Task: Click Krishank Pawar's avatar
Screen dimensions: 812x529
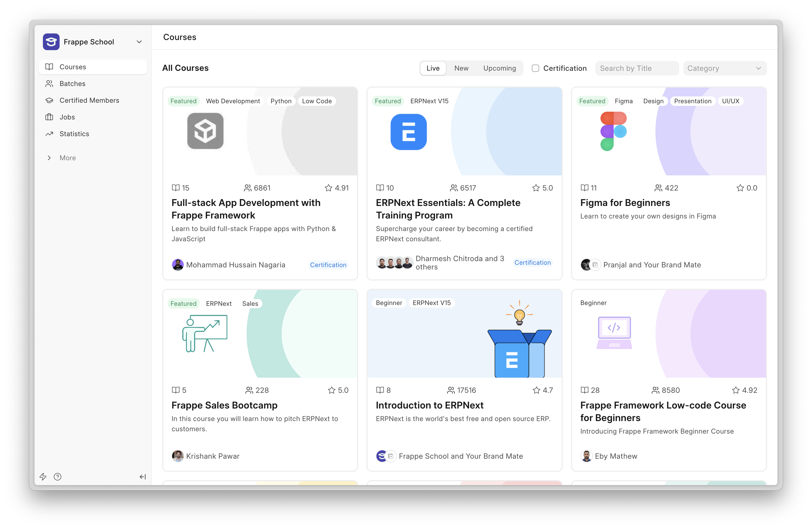Action: tap(178, 456)
